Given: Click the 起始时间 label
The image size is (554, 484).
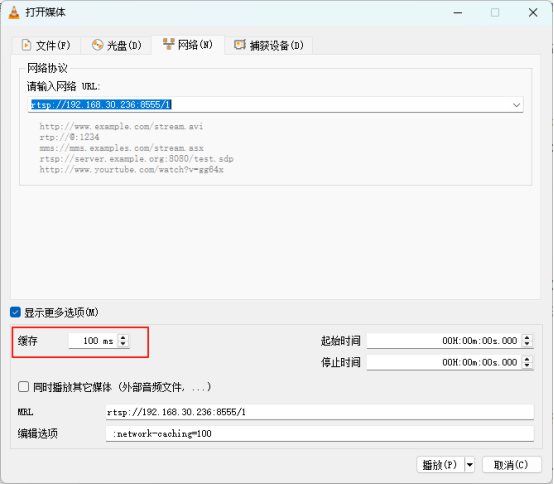Looking at the screenshot, I should (341, 341).
